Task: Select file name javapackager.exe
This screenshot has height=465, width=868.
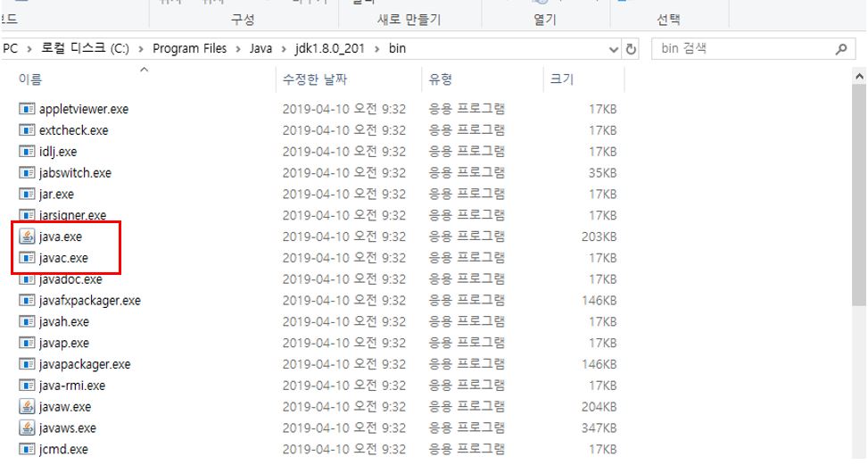Action: (x=85, y=364)
